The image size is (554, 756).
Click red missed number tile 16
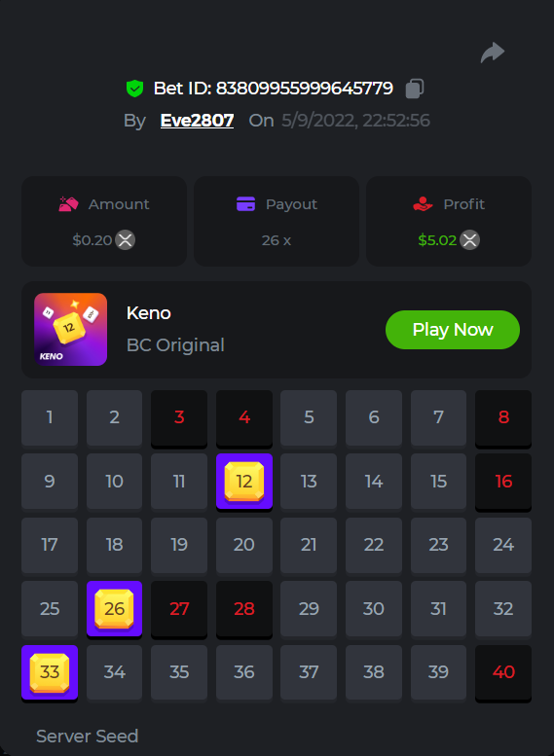pyautogui.click(x=503, y=482)
